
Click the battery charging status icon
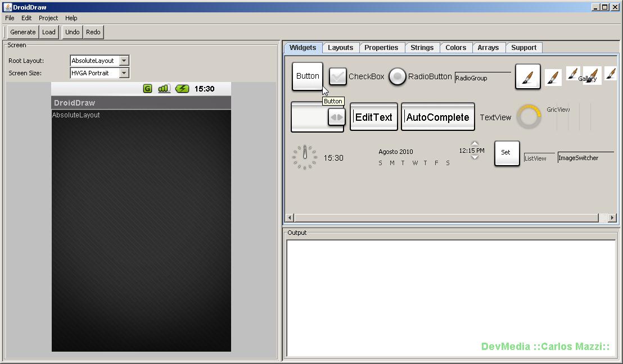pos(182,89)
